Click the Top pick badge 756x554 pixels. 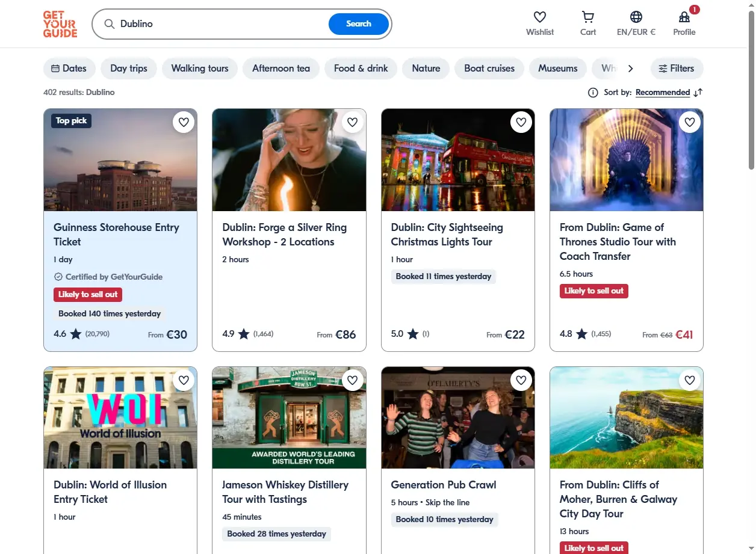click(72, 121)
